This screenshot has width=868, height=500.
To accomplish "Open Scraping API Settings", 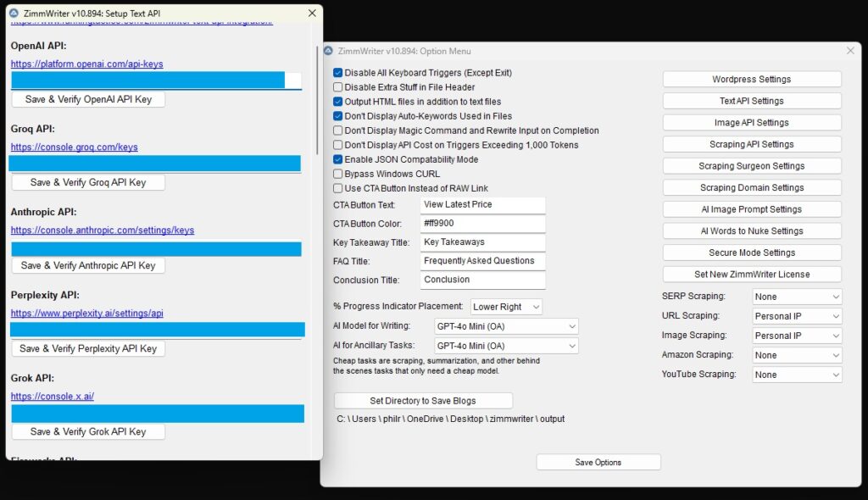I will coord(752,144).
